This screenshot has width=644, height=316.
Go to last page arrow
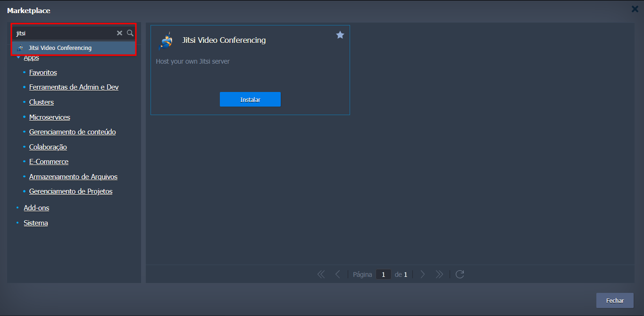pyautogui.click(x=439, y=274)
